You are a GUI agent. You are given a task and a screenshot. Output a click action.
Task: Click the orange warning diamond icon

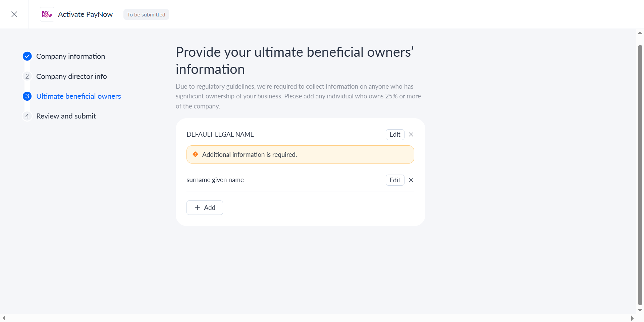click(x=195, y=154)
